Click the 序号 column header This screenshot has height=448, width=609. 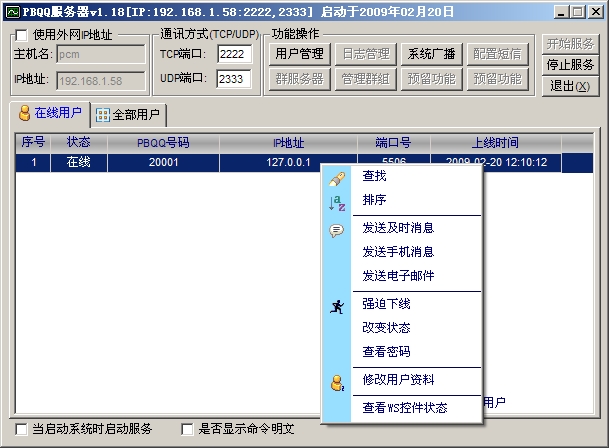[33, 142]
